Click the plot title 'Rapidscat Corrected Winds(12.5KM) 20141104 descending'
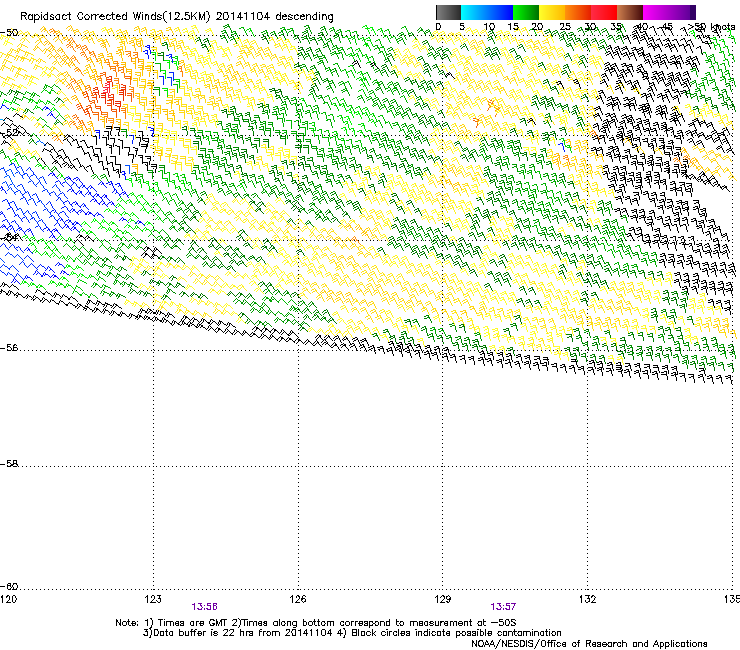This screenshot has width=740, height=650. tap(177, 17)
